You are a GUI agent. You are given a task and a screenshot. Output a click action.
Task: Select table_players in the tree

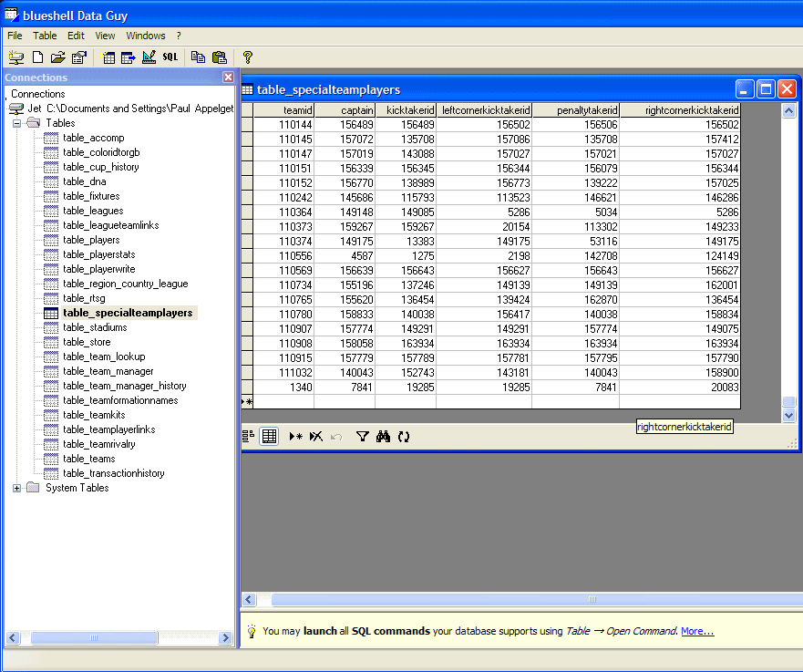91,240
